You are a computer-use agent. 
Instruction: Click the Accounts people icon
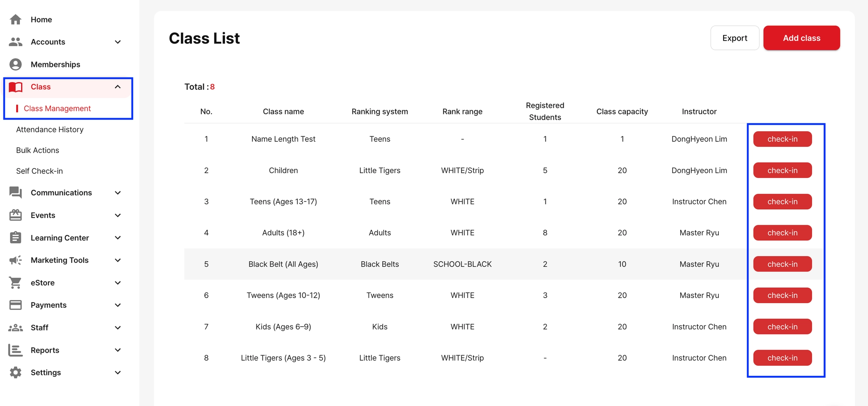point(16,42)
